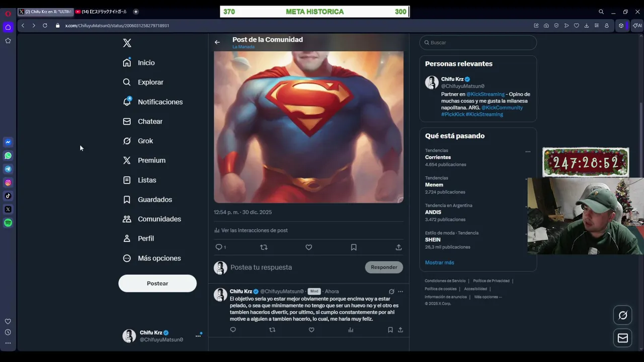This screenshot has width=644, height=362.
Task: Switch to the YouTube browser tab
Action: tap(101, 12)
